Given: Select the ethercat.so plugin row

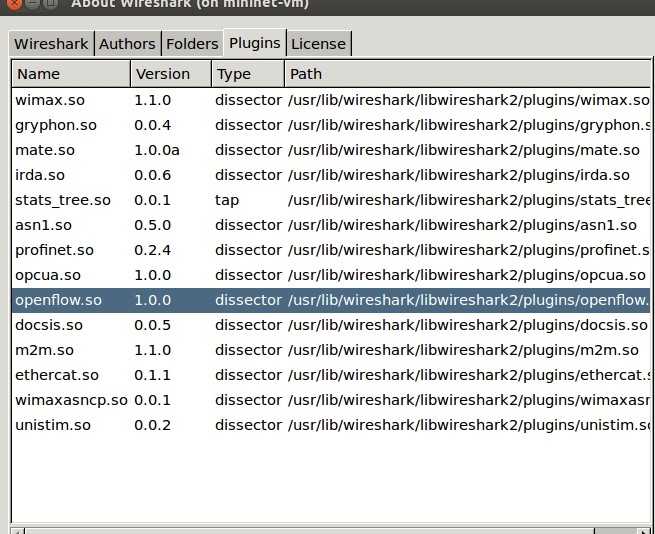Looking at the screenshot, I should [331, 375].
